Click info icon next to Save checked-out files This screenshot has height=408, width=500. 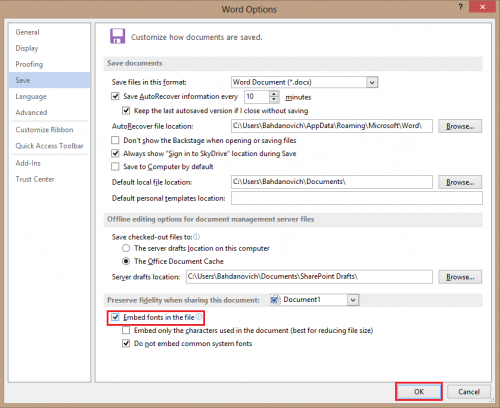click(197, 237)
